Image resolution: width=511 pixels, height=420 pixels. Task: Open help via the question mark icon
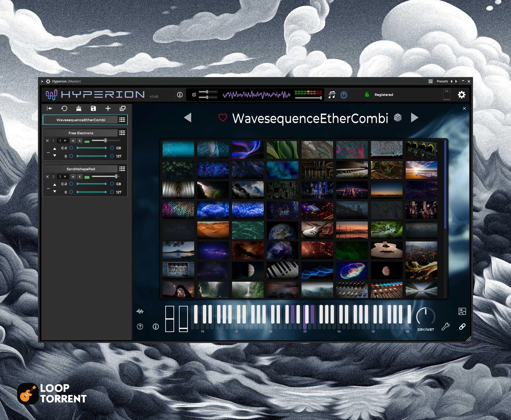[x=140, y=327]
